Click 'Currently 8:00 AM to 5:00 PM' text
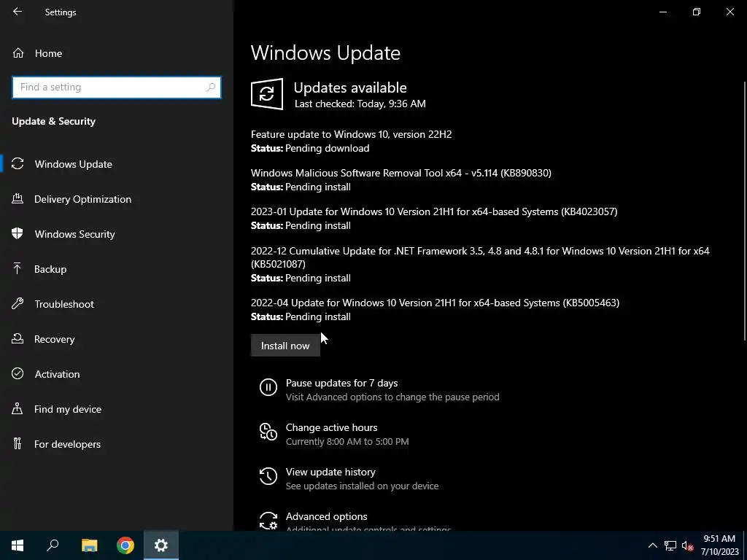The height and width of the screenshot is (560, 747). click(x=347, y=441)
